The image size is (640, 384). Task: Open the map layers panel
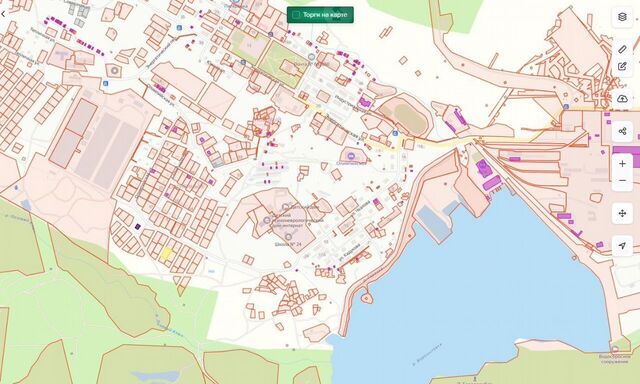(622, 17)
